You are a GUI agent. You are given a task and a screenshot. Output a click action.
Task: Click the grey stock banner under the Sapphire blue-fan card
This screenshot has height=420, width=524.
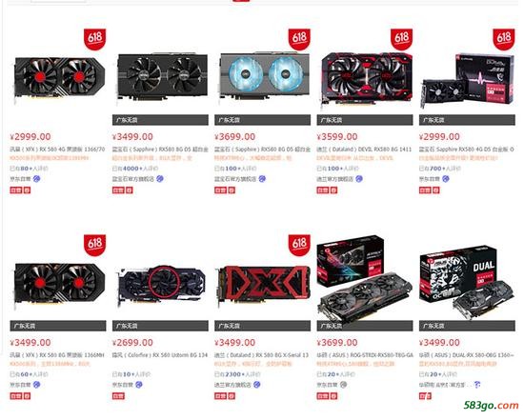point(262,120)
